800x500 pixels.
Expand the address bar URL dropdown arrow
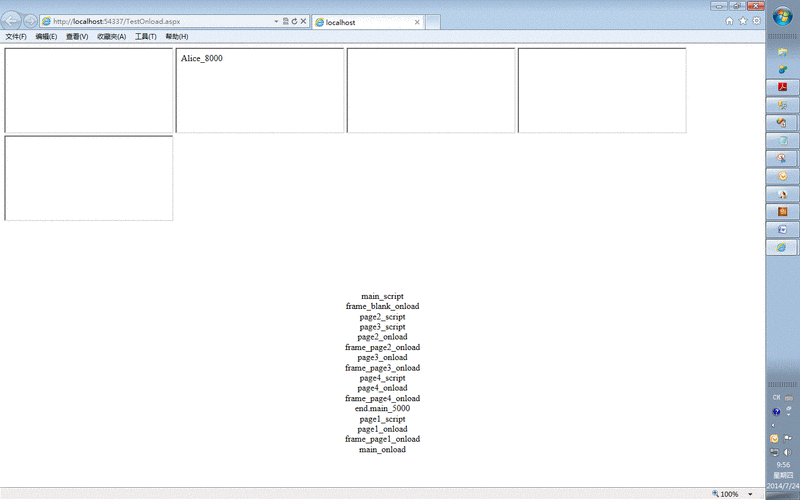[x=276, y=21]
